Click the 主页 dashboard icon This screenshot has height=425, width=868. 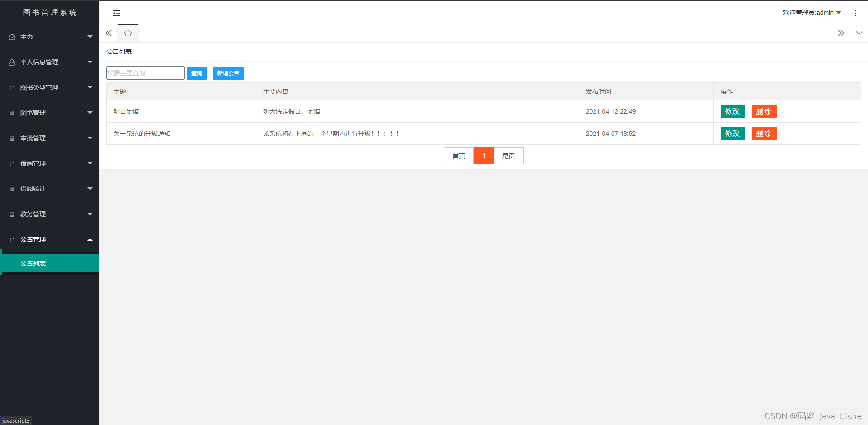point(12,37)
